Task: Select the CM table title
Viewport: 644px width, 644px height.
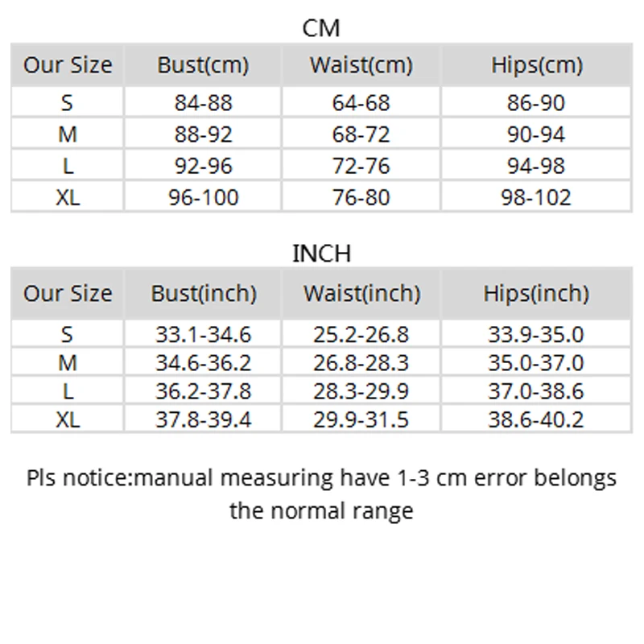Action: [x=321, y=28]
